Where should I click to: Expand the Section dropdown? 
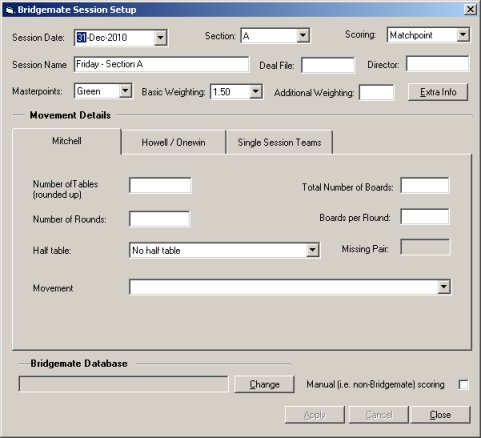click(x=303, y=35)
